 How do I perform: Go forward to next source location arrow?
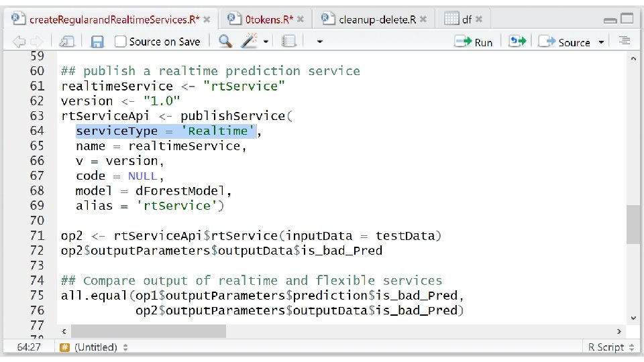[37, 42]
